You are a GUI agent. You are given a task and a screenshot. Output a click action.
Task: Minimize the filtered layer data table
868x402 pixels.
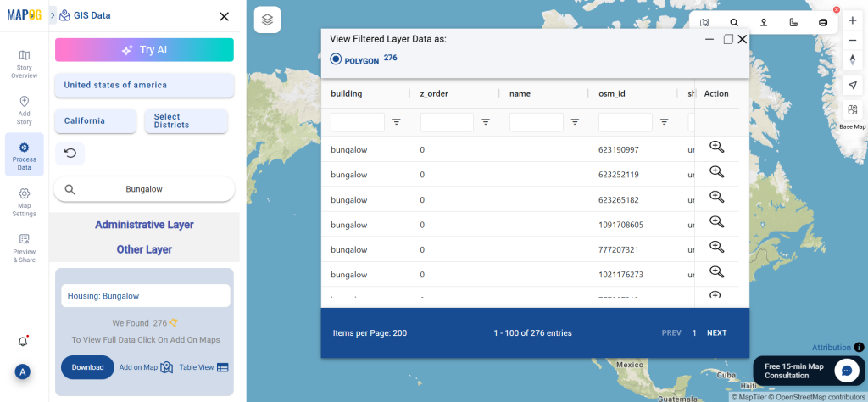click(x=709, y=39)
